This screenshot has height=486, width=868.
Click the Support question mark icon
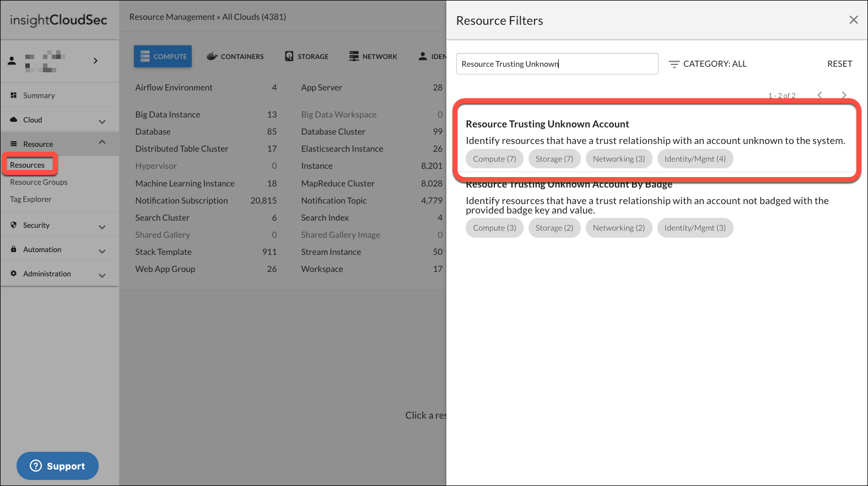coord(36,466)
